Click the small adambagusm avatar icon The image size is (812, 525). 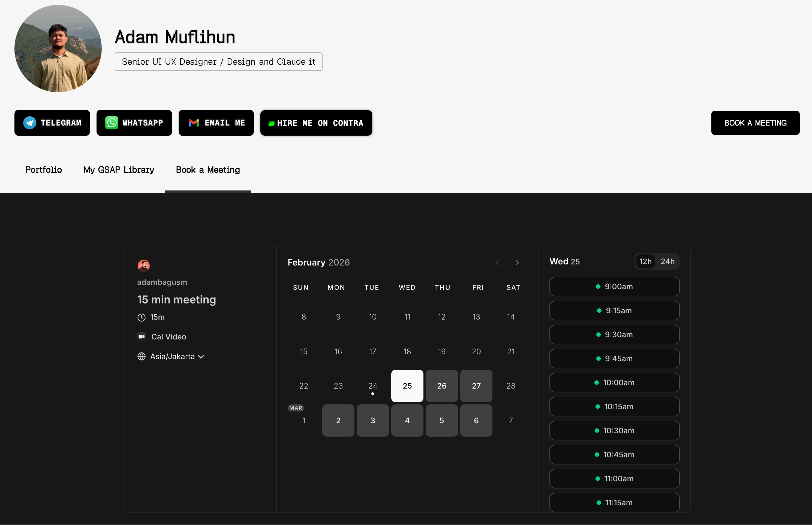point(143,266)
